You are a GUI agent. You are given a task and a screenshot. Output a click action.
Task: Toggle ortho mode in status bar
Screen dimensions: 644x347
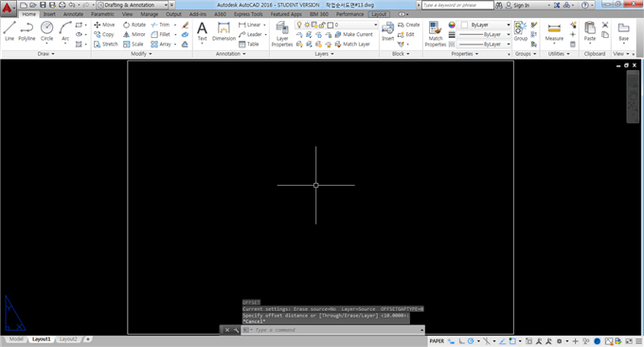click(461, 341)
